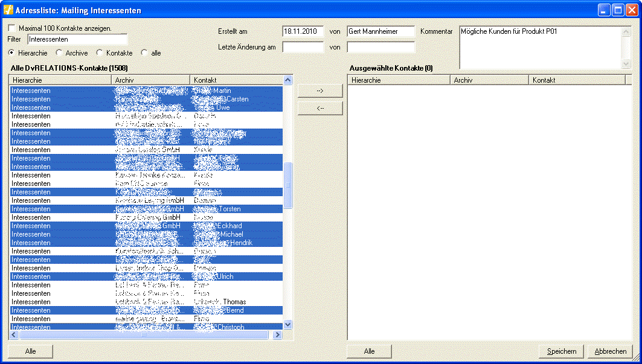Click the contact list's scroll-down arrow
The width and height of the screenshot is (642, 364).
click(288, 325)
